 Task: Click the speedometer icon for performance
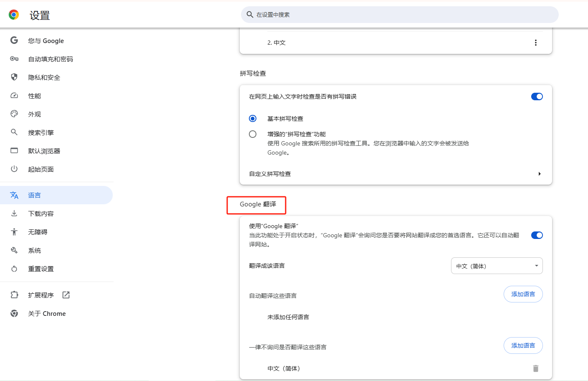click(14, 96)
